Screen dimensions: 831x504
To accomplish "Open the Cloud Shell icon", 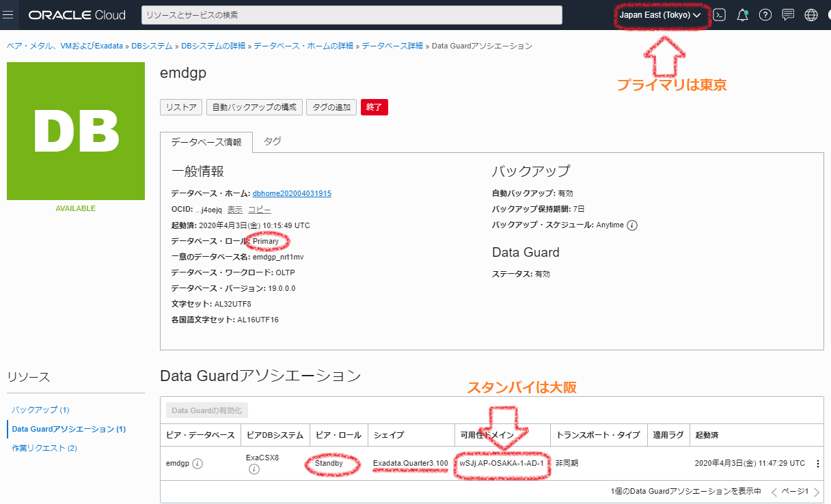I will pos(720,14).
